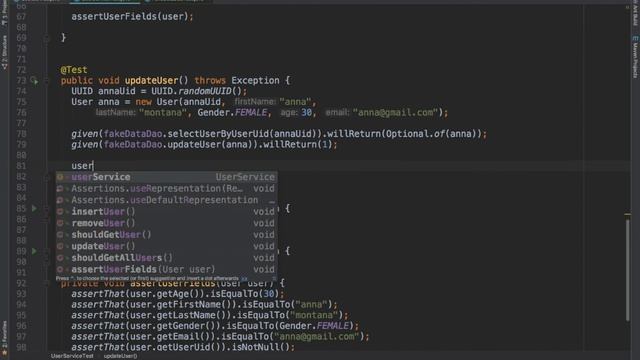Follow the >> link in the completion hint
Screen dimensions: 640x360
[x=244, y=279]
